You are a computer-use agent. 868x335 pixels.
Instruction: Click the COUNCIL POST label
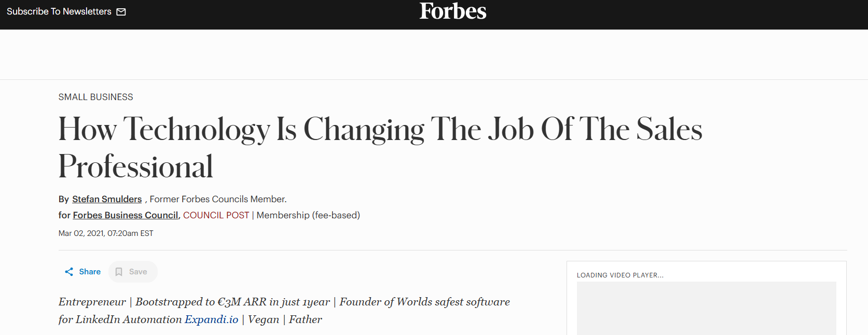coord(216,215)
